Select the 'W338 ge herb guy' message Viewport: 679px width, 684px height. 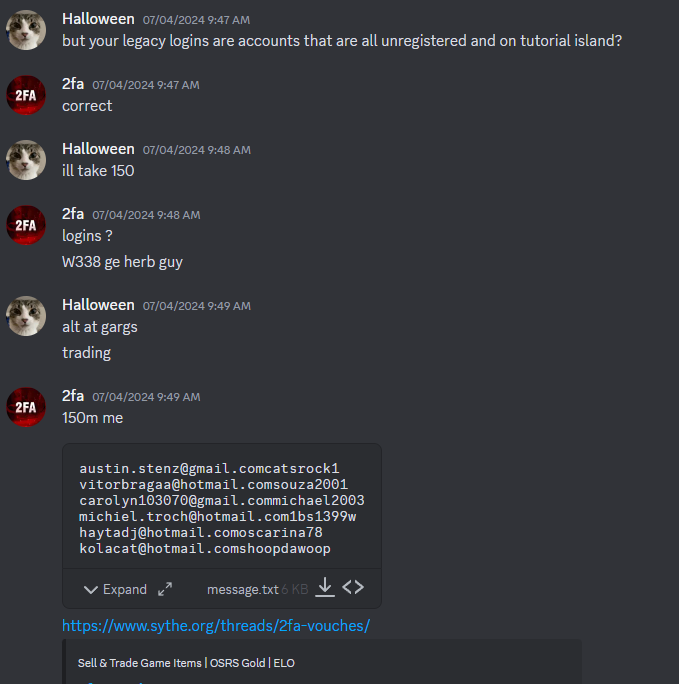tap(122, 262)
